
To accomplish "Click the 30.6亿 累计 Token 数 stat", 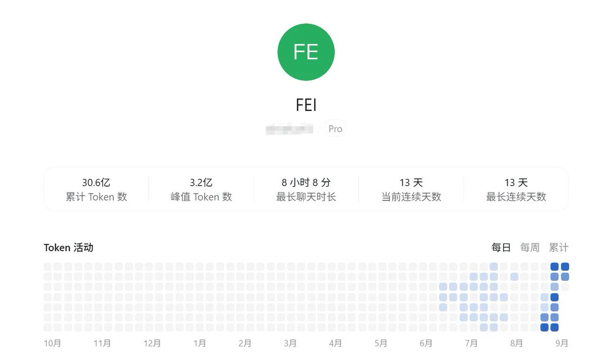I will [x=96, y=190].
